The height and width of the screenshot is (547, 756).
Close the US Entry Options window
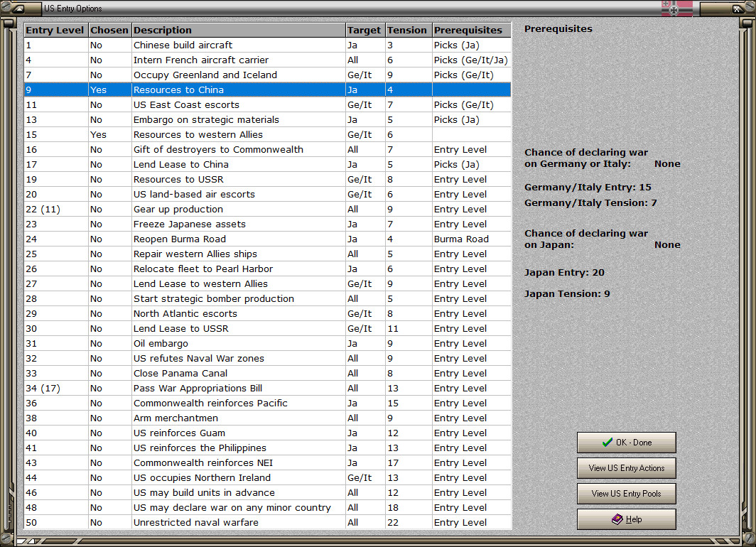pos(738,9)
